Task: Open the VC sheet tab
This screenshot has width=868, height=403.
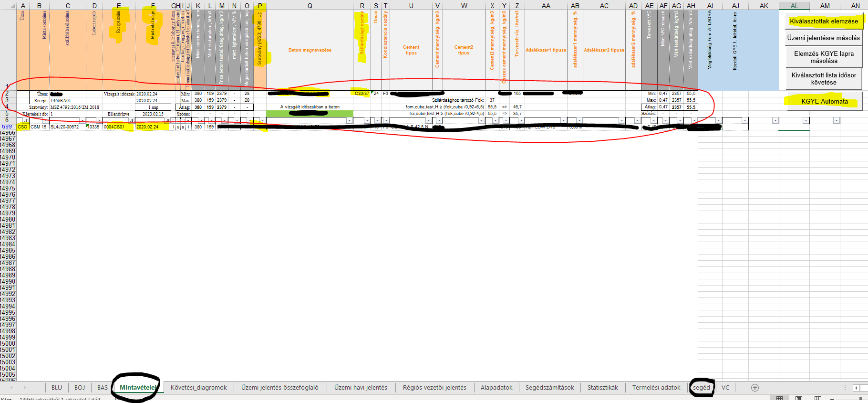Action: [x=725, y=387]
